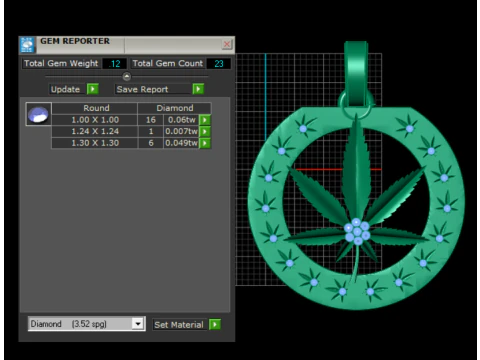Image resolution: width=480 pixels, height=360 pixels.
Task: Click the count cell showing 16
Action: [151, 120]
